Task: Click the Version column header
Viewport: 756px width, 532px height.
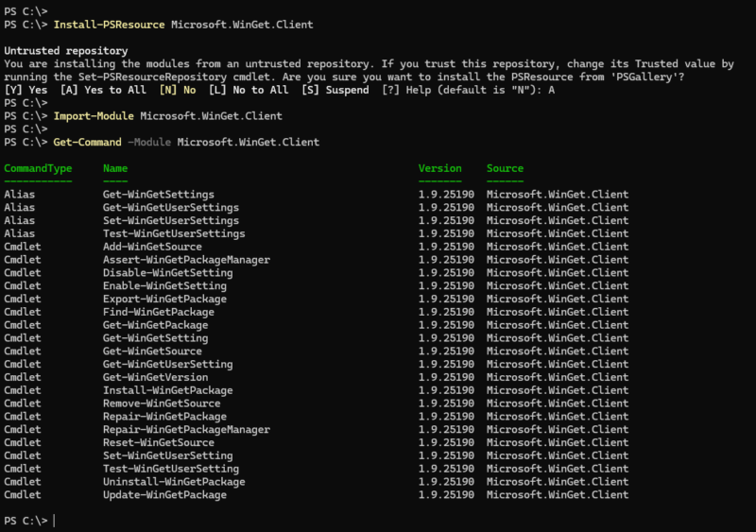Action: 439,168
